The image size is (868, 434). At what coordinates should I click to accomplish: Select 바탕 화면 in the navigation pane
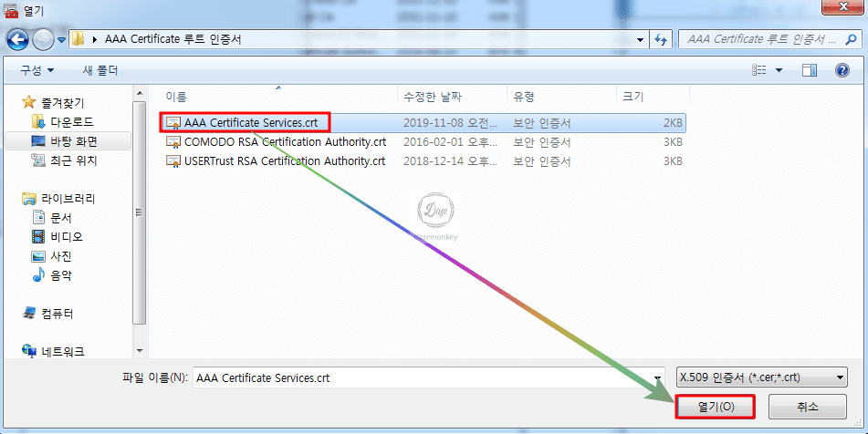(74, 141)
